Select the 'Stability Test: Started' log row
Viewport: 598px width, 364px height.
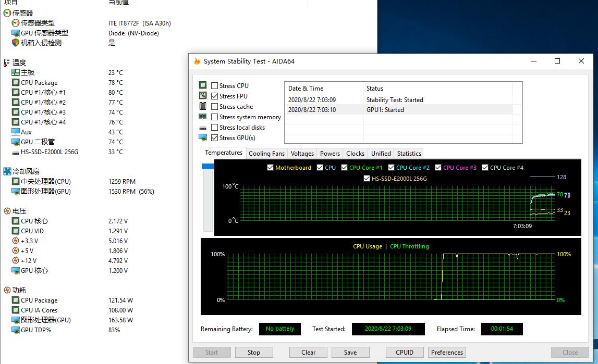point(398,100)
